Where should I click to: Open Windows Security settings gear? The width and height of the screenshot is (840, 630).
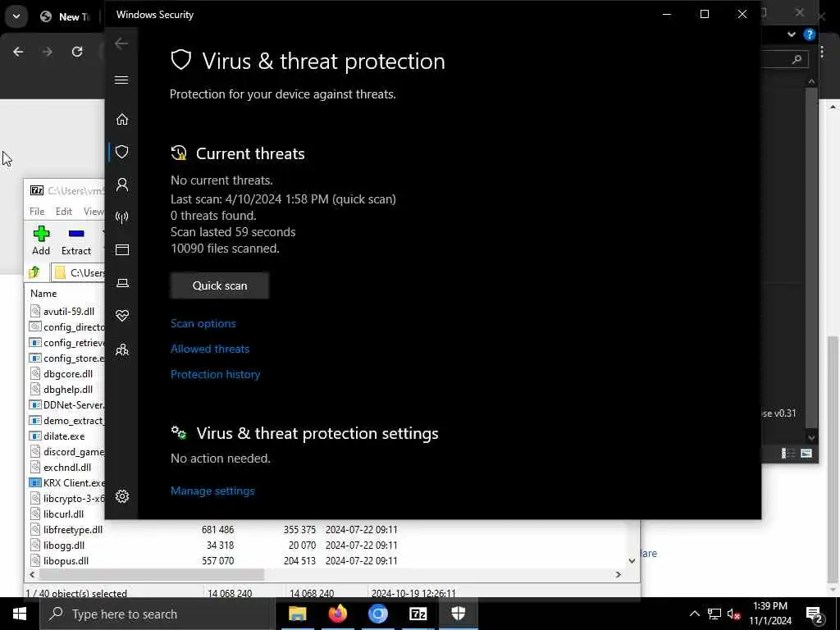pos(122,496)
